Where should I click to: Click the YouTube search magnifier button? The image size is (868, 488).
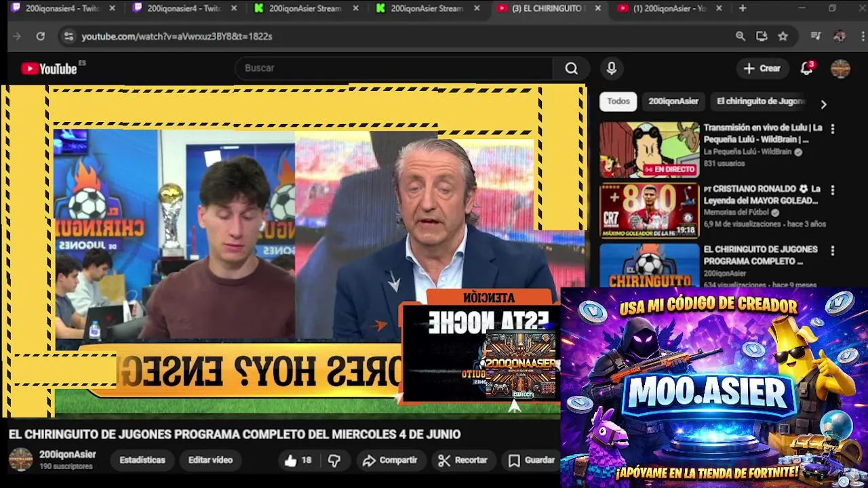pos(572,68)
